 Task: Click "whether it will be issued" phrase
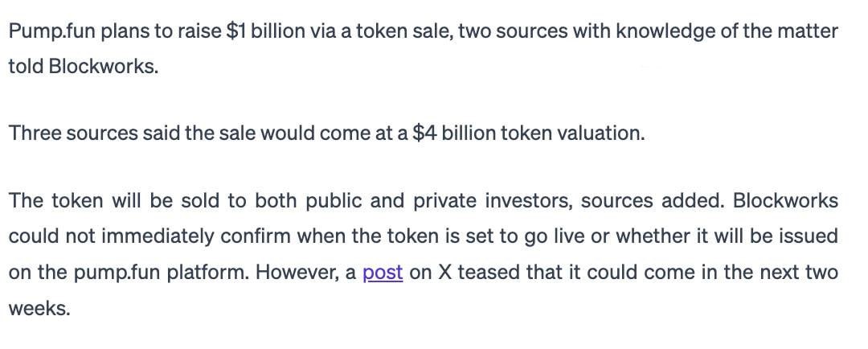point(727,236)
